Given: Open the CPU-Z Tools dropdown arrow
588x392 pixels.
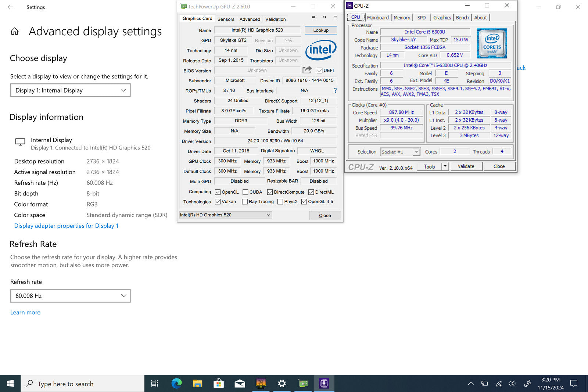Looking at the screenshot, I should 445,166.
